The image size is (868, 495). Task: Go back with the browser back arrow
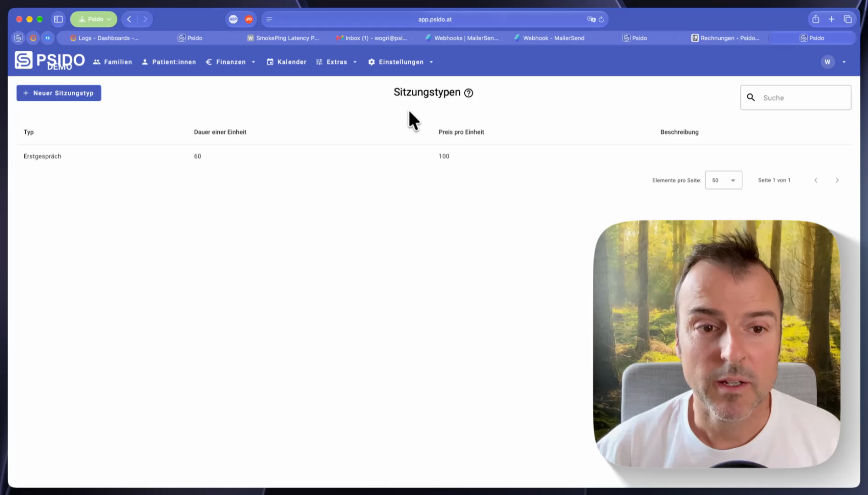coord(129,19)
